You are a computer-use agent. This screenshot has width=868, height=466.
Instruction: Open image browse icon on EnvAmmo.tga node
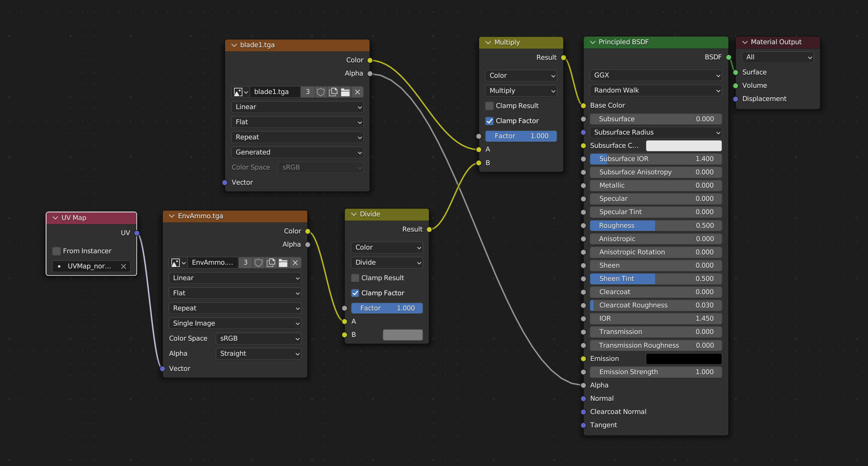(178, 262)
